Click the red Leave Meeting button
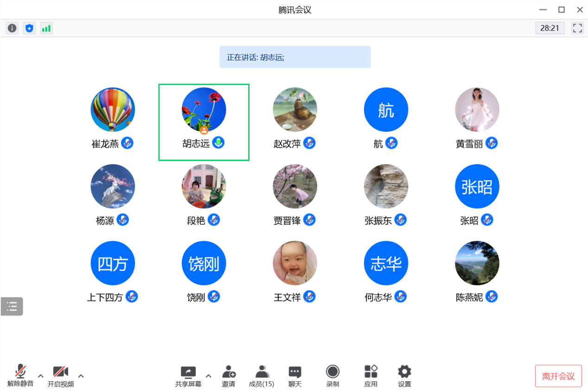The height and width of the screenshot is (392, 588). (x=558, y=376)
